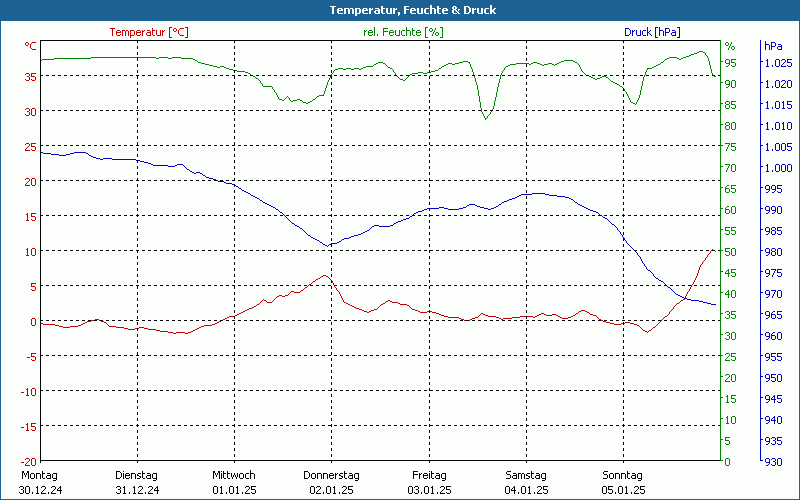The height and width of the screenshot is (500, 800).
Task: Click the green humidity value '80'
Action: click(x=731, y=126)
